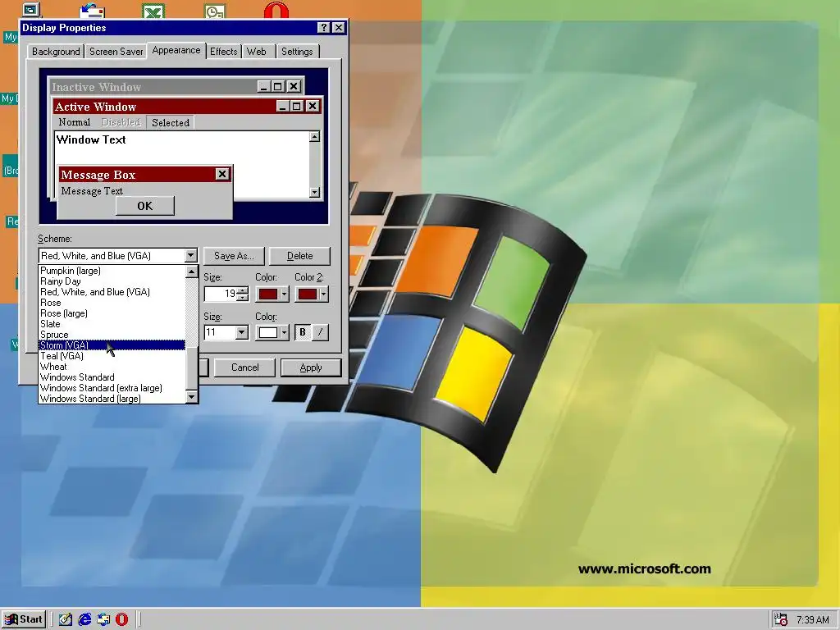Click the item Size field showing 19
The width and height of the screenshot is (840, 630).
[220, 294]
